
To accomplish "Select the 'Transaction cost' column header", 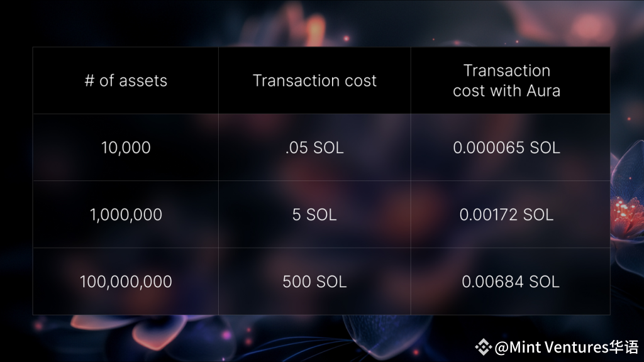I will coord(314,80).
